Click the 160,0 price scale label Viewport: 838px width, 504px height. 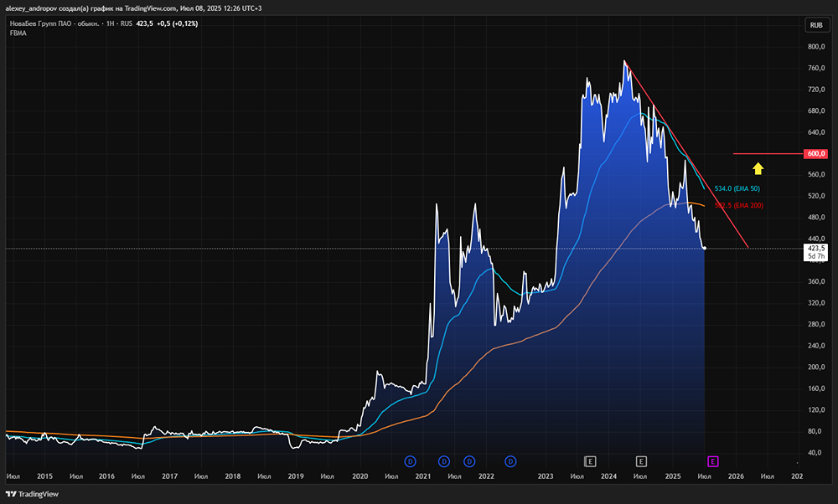816,388
